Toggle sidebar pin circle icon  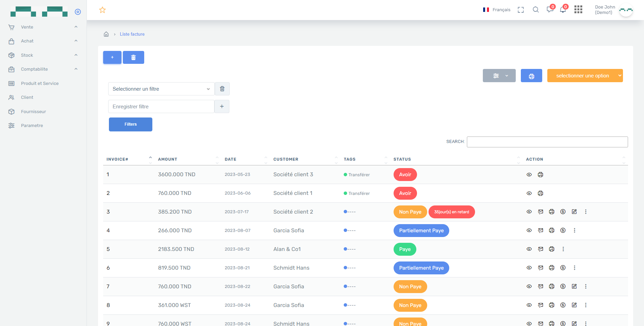[78, 12]
